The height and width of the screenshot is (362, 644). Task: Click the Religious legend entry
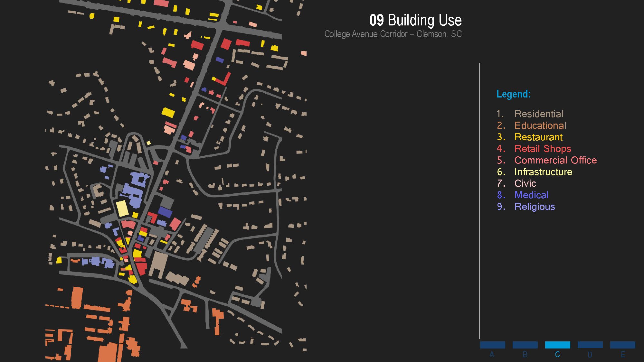pos(526,207)
